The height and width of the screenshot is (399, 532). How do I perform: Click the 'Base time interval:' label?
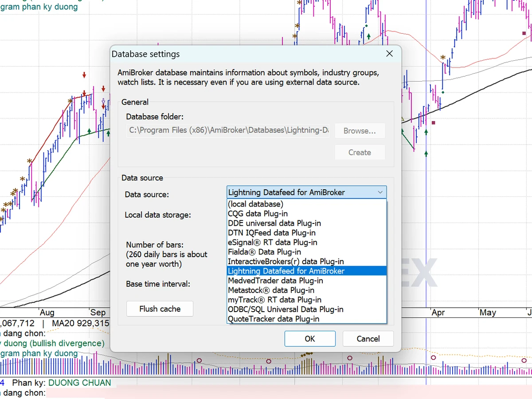tap(158, 284)
